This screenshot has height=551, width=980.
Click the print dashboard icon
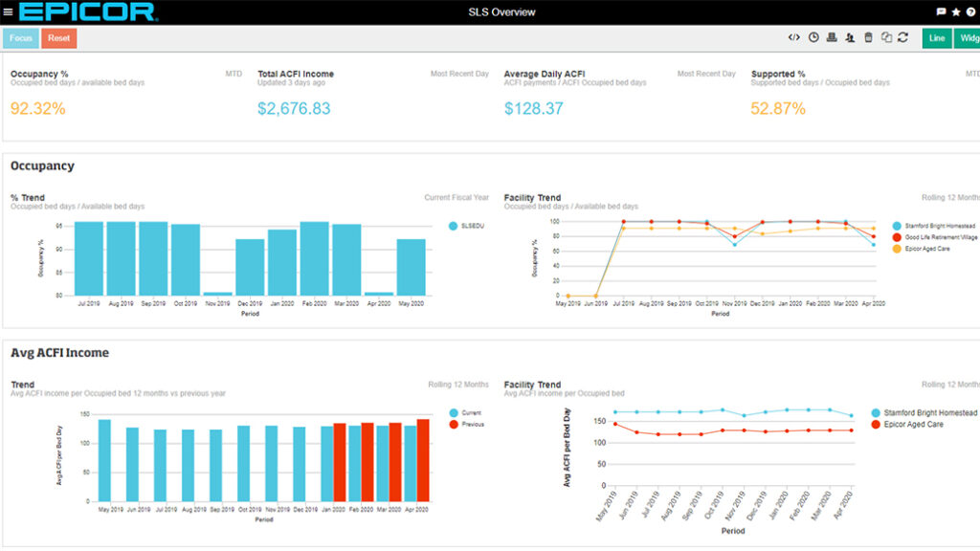[832, 38]
